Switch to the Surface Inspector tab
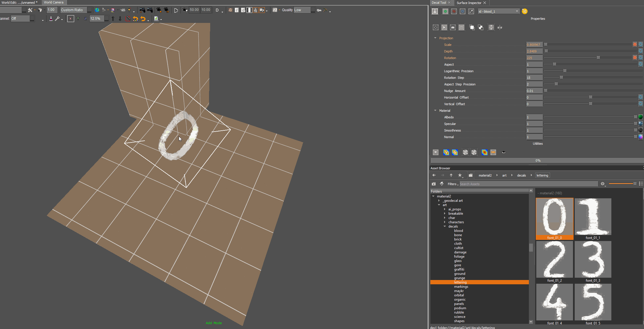 (469, 3)
